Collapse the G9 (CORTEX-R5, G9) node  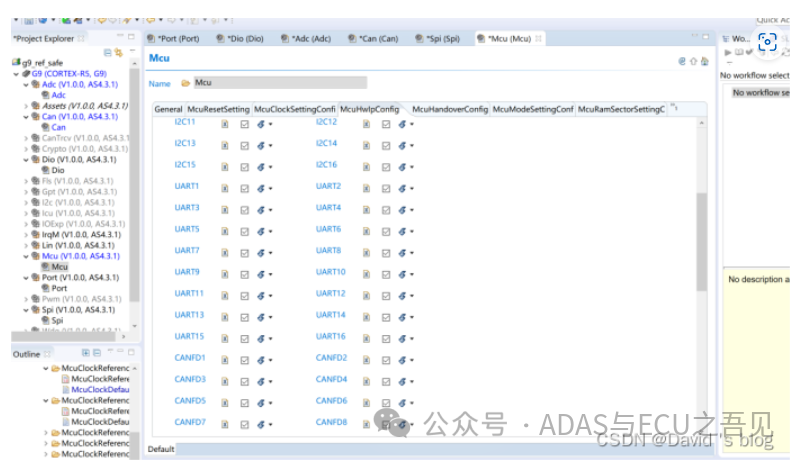click(x=16, y=74)
